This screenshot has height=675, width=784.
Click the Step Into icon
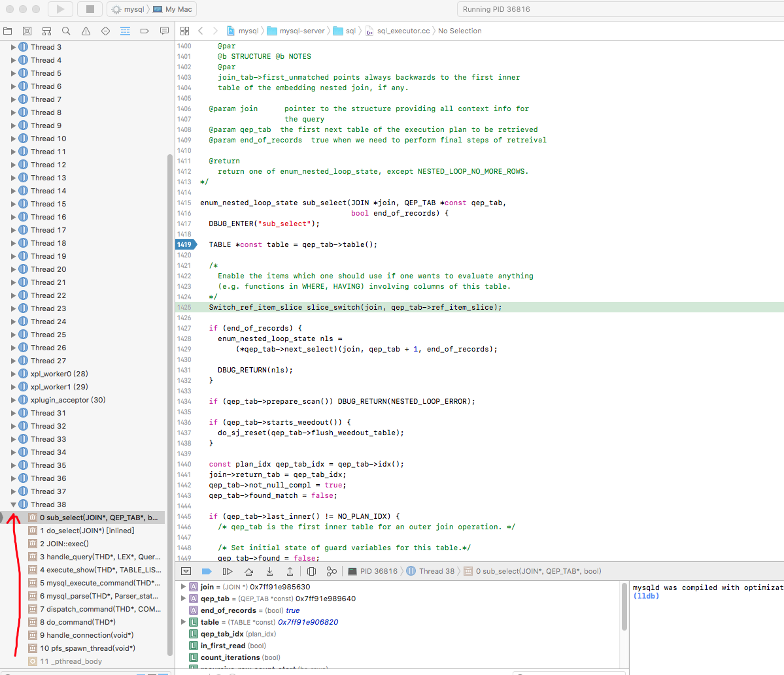click(x=269, y=571)
